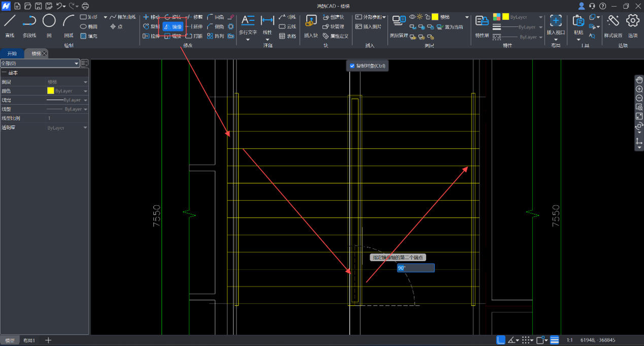Open the 选项 options gear
Viewport: 644px width, 346px height.
point(632,21)
